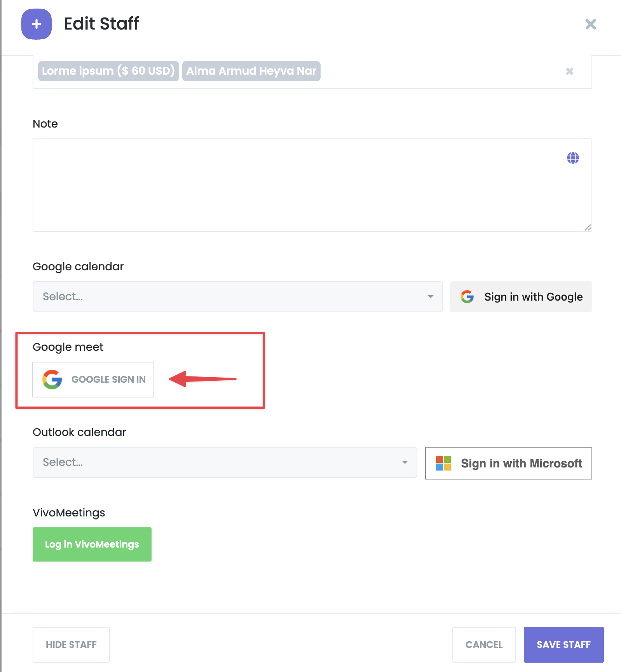
Task: Expand Outlook calendar dropdown arrow
Action: pos(405,462)
